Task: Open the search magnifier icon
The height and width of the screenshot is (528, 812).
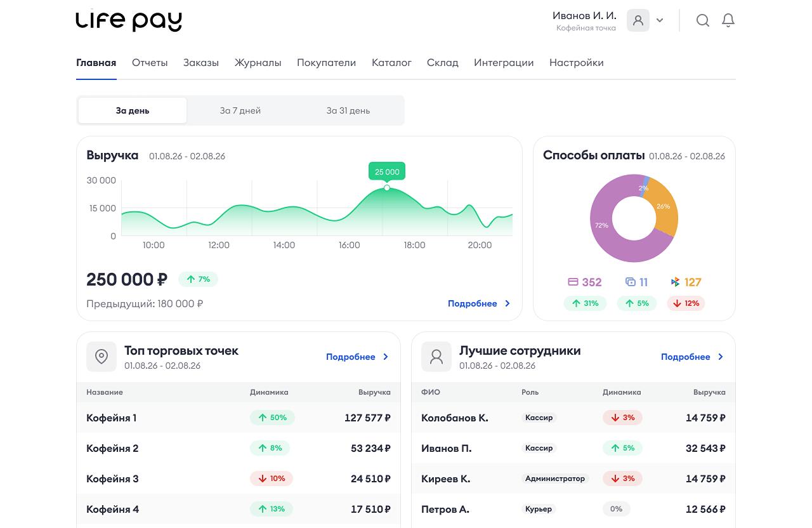Action: point(703,21)
